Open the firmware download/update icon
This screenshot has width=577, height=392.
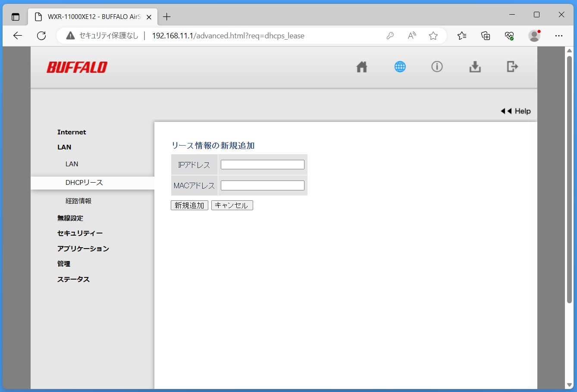pyautogui.click(x=475, y=67)
